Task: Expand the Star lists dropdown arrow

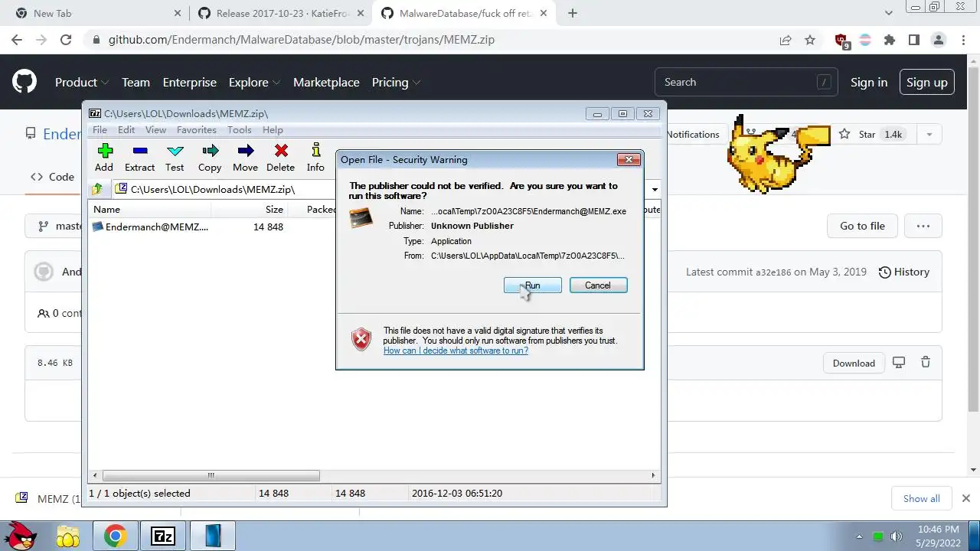Action: (x=929, y=135)
